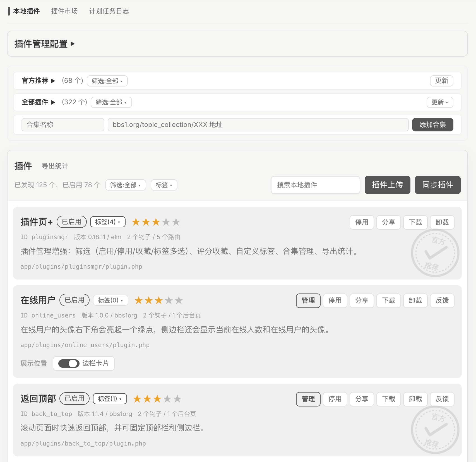Click 分享 for 插件页+ plugin

(389, 222)
